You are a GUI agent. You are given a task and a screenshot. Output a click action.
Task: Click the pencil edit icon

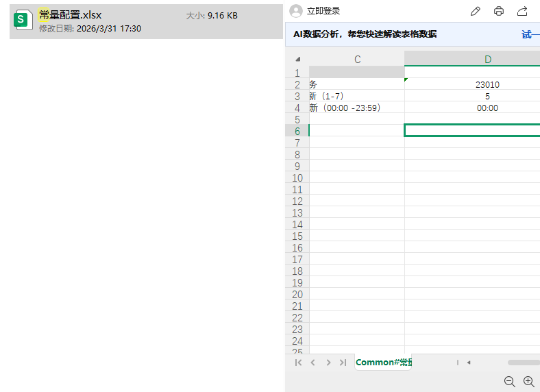[476, 11]
